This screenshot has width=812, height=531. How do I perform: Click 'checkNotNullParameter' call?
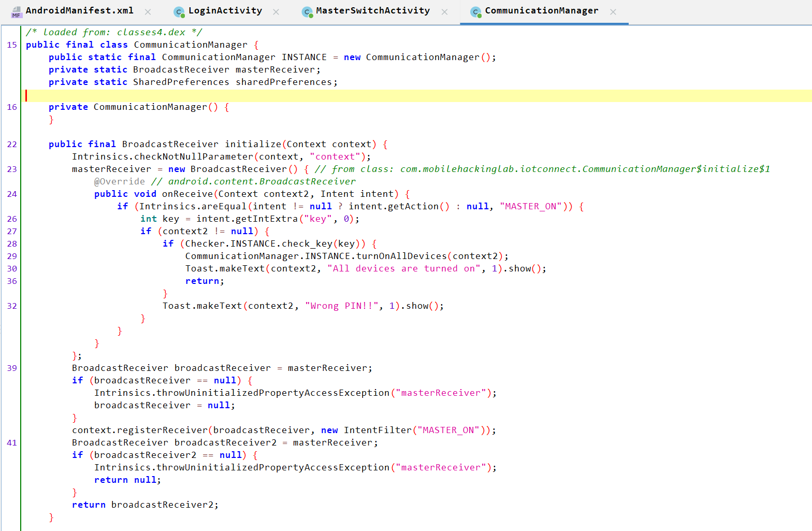pyautogui.click(x=194, y=156)
